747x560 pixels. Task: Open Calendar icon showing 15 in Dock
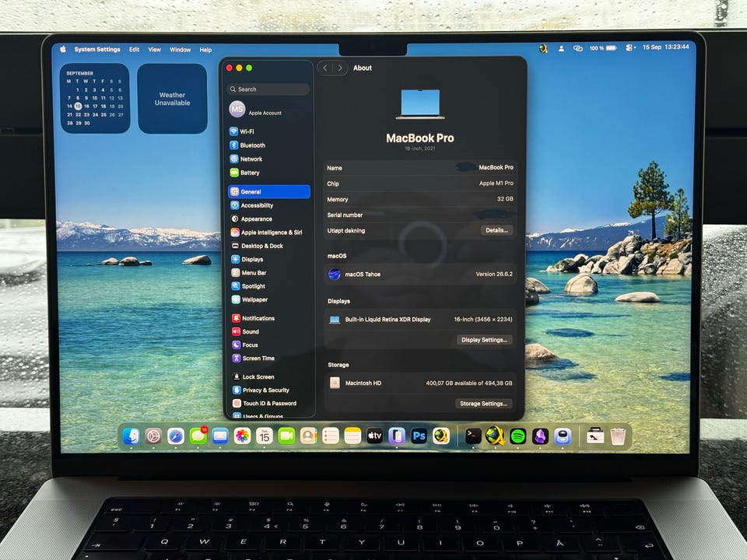coord(265,436)
